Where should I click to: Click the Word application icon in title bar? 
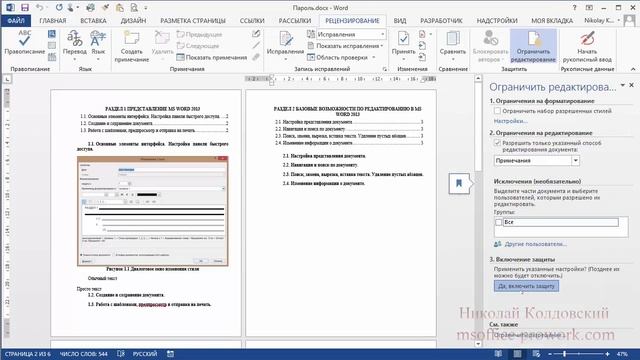[x=10, y=8]
